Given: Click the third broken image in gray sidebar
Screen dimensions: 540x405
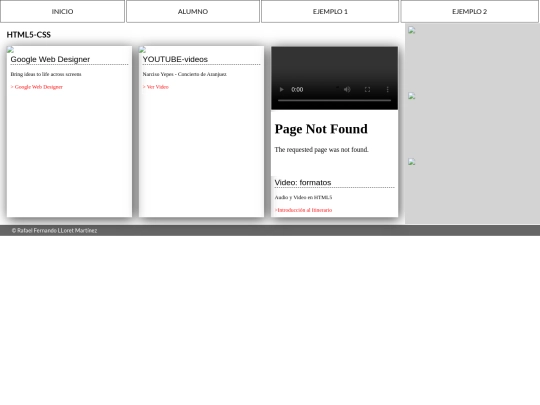Looking at the screenshot, I should 412,162.
